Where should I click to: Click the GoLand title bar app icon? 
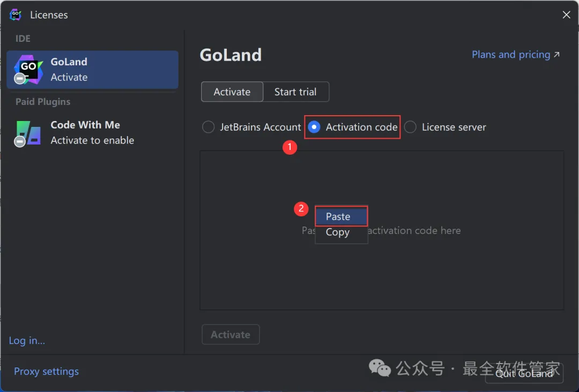[16, 15]
